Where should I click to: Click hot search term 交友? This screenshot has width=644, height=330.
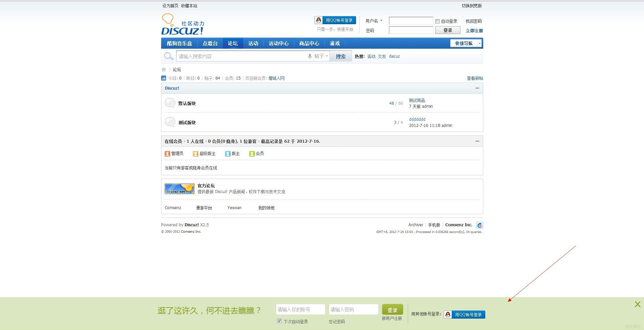(x=382, y=56)
